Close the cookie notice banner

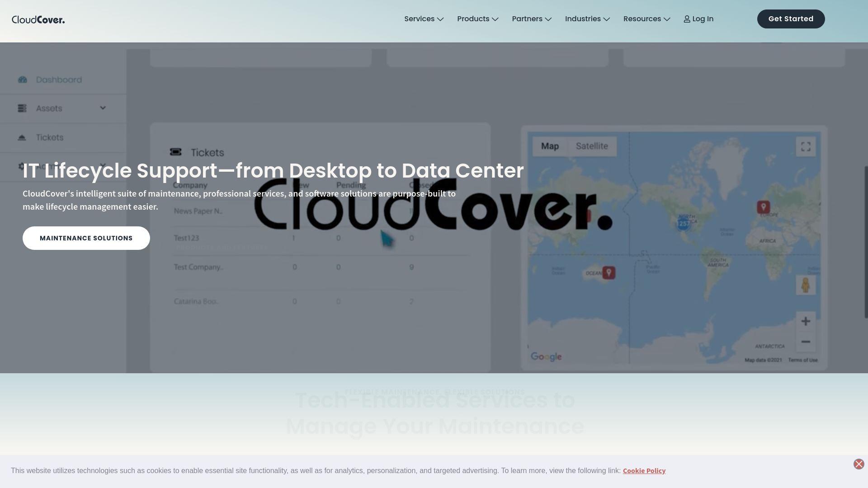point(859,464)
